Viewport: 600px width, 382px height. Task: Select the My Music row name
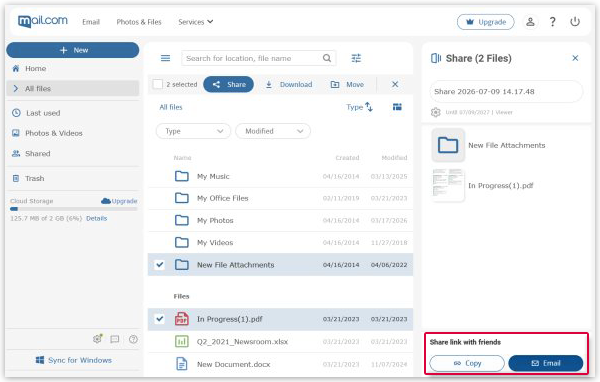point(213,176)
